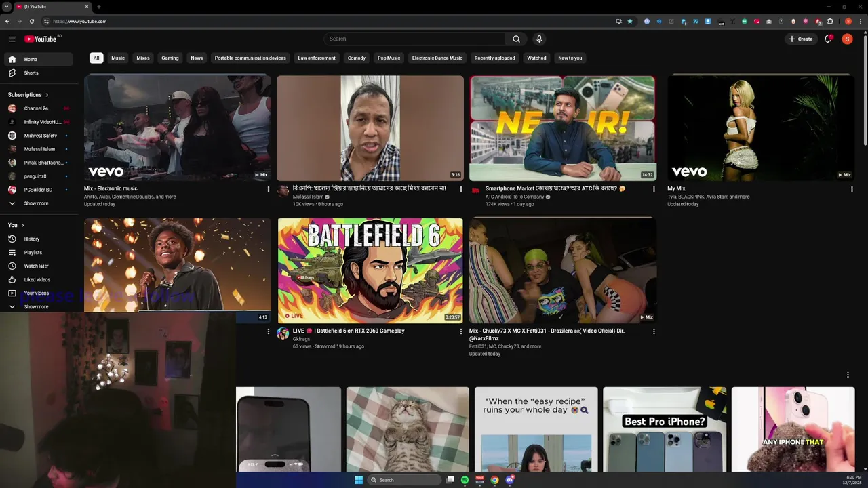The width and height of the screenshot is (868, 488).
Task: Select the News filter chip
Action: 197,58
